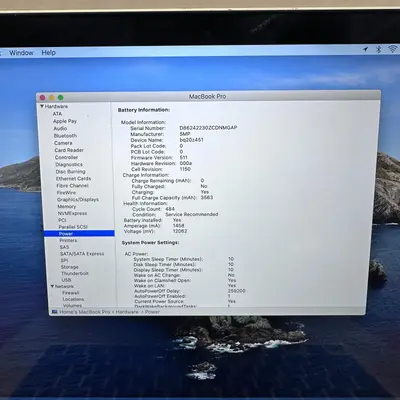Select Memory in the sidebar
Image resolution: width=400 pixels, height=400 pixels.
point(67,207)
